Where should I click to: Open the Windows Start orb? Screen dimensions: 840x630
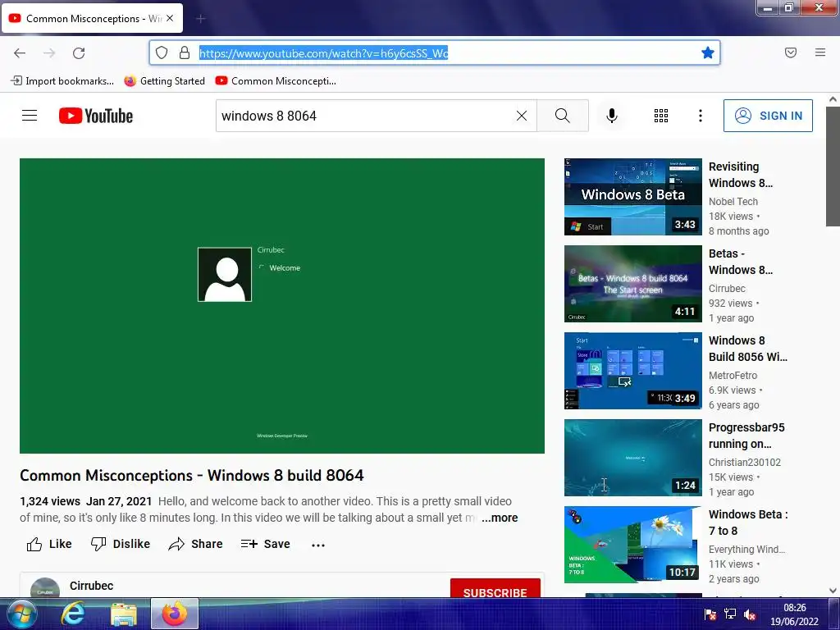coord(21,614)
